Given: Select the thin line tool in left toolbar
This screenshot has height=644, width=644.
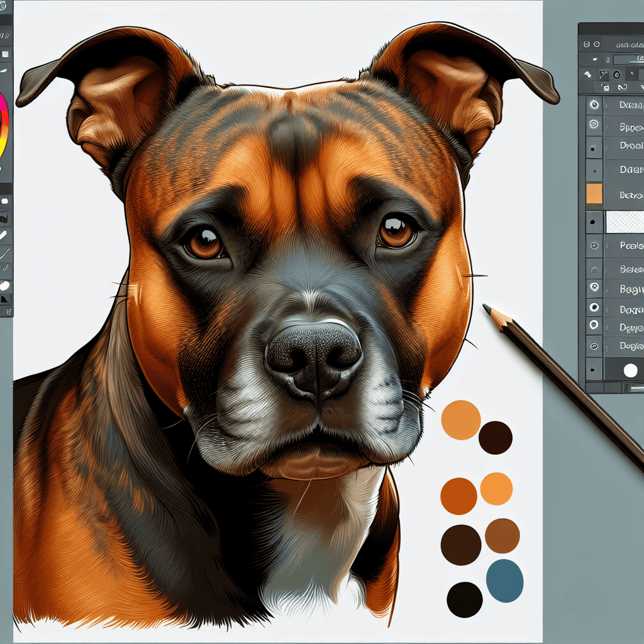Looking at the screenshot, I should 5,253.
